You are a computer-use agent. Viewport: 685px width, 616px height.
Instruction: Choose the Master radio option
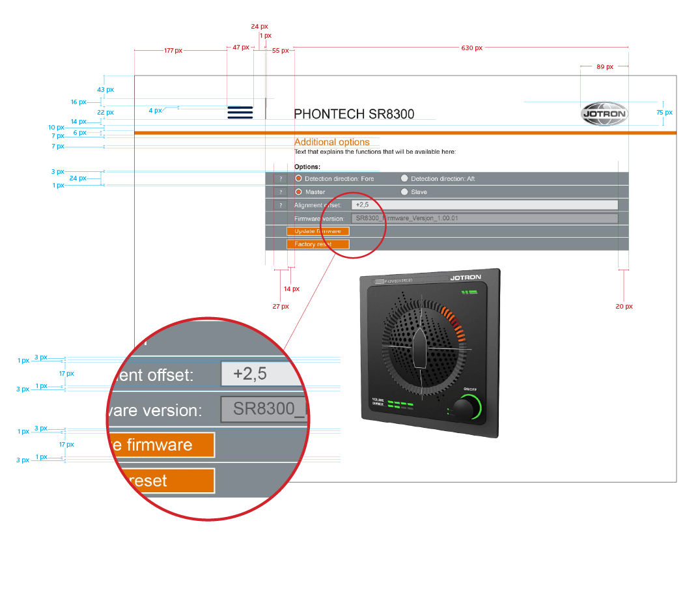(299, 192)
